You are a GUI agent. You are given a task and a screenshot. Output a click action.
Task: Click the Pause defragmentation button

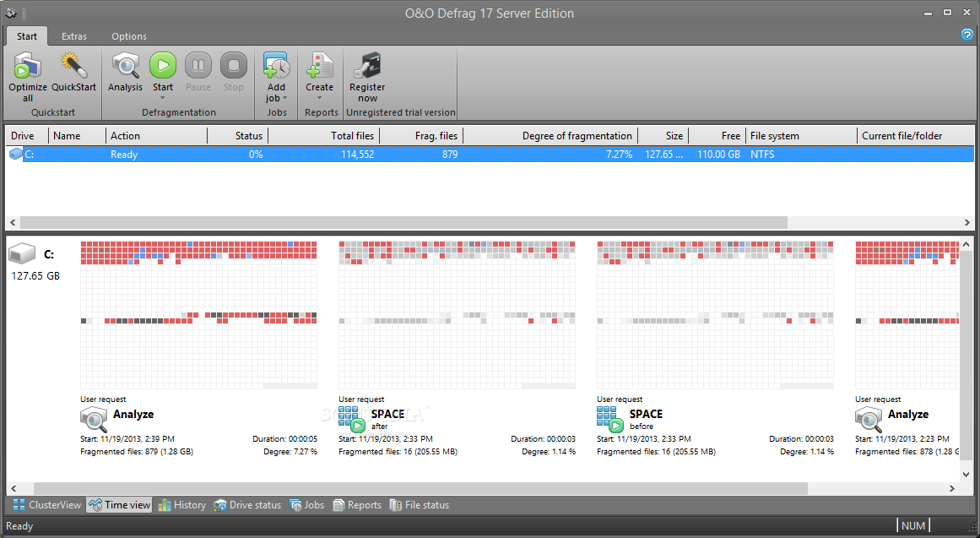point(198,65)
